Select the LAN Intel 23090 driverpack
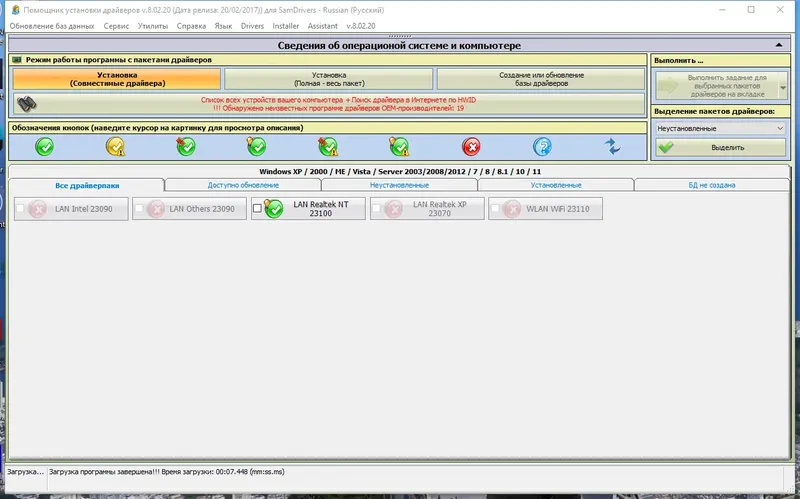The width and height of the screenshot is (800, 499). 71,209
